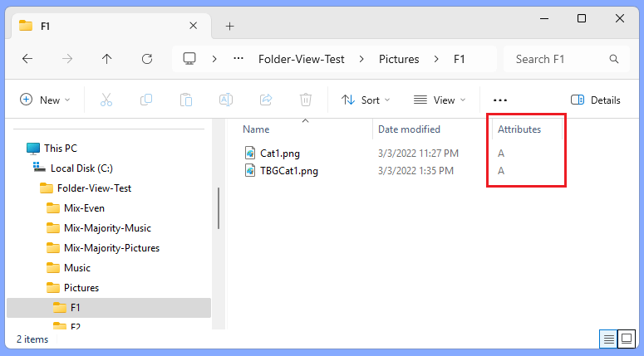644x356 pixels.
Task: Go up one level with the up arrow
Action: click(107, 59)
